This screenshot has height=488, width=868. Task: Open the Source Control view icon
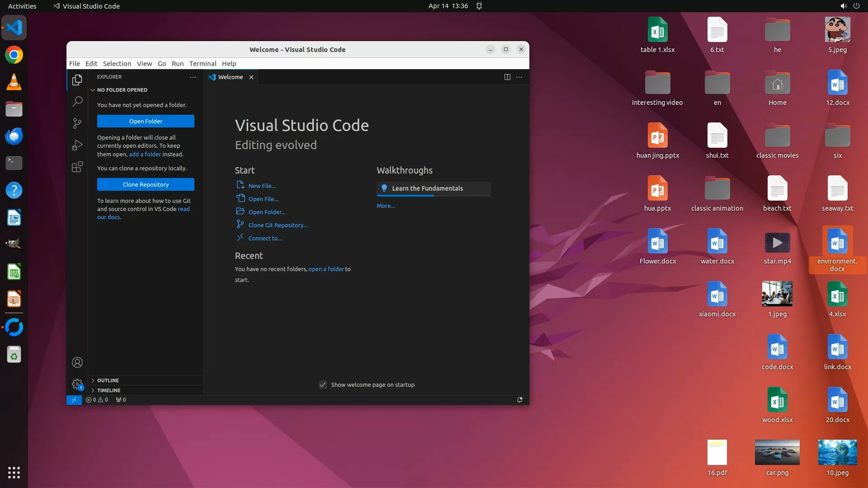pos(77,123)
